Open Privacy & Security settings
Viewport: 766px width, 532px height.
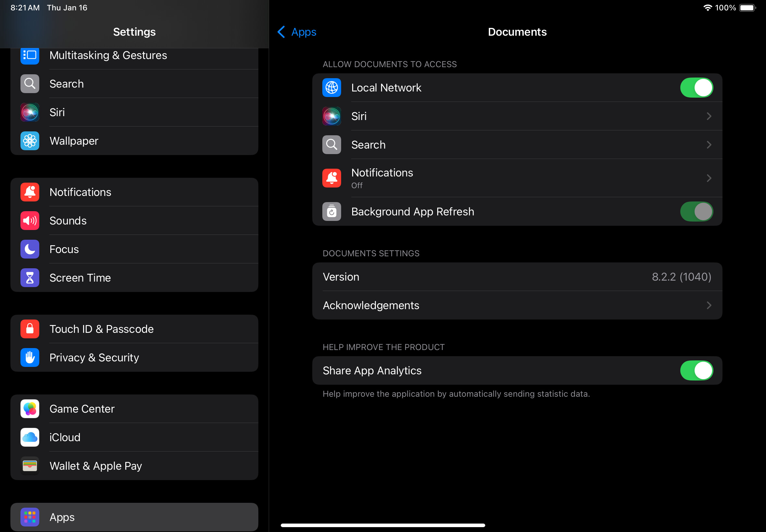click(134, 357)
